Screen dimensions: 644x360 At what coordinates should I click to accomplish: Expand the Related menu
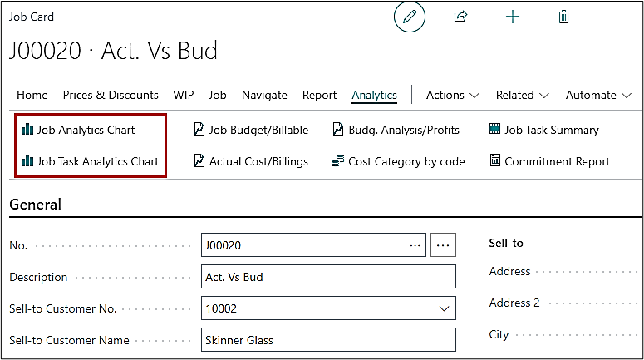tap(523, 95)
